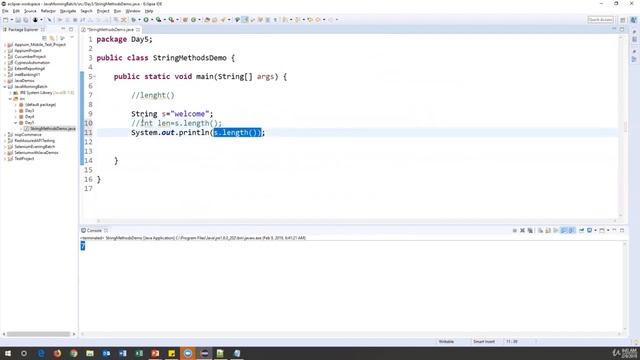This screenshot has height=360, width=640.
Task: Expand the Day4 package node
Action: (x=16, y=117)
